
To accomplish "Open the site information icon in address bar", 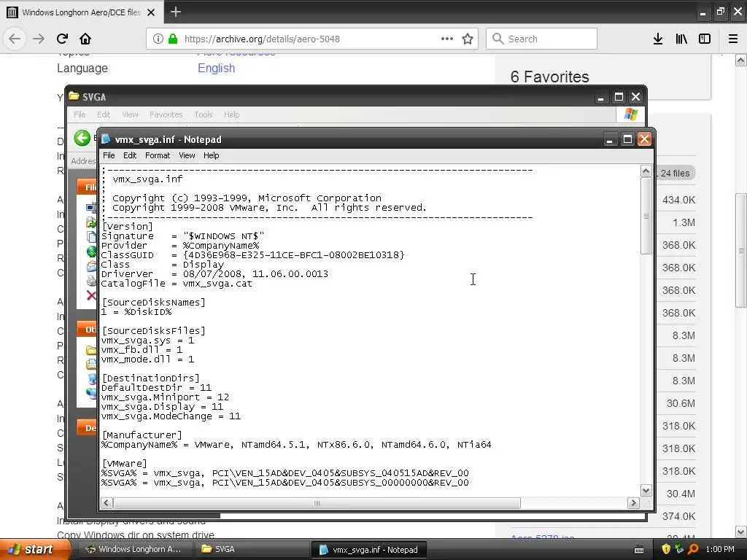I will coord(158,39).
